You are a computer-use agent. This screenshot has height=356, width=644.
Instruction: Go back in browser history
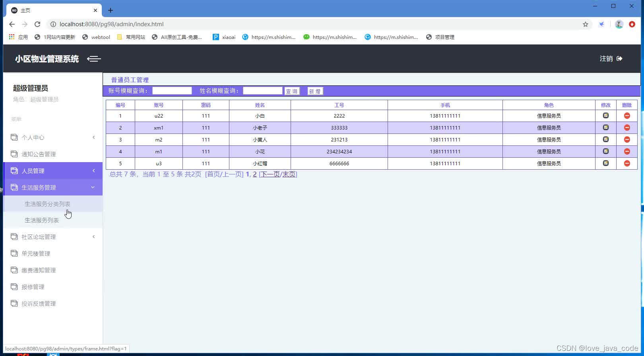12,24
